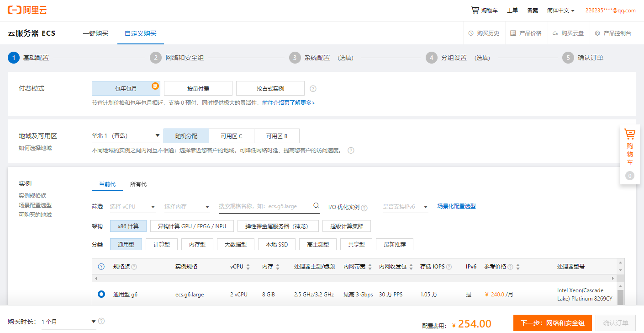Click step 5 确认订单 circle
The height and width of the screenshot is (333, 644).
click(568, 58)
